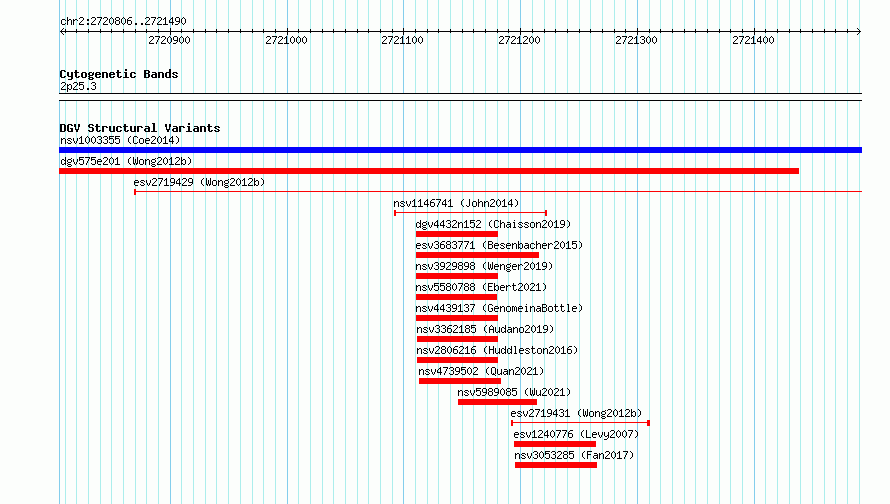Open nsv3362185 (Audano2019) label
Viewport: 890px width, 504px height.
tap(485, 329)
